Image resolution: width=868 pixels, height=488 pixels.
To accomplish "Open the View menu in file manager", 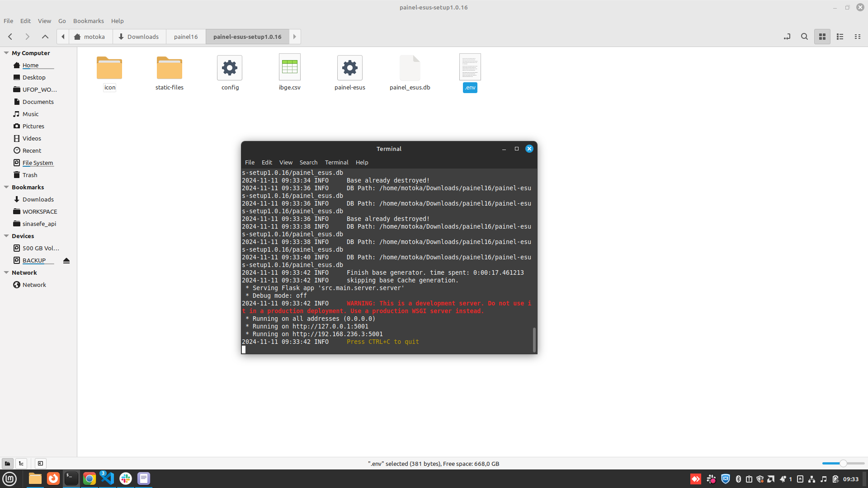I will (44, 21).
